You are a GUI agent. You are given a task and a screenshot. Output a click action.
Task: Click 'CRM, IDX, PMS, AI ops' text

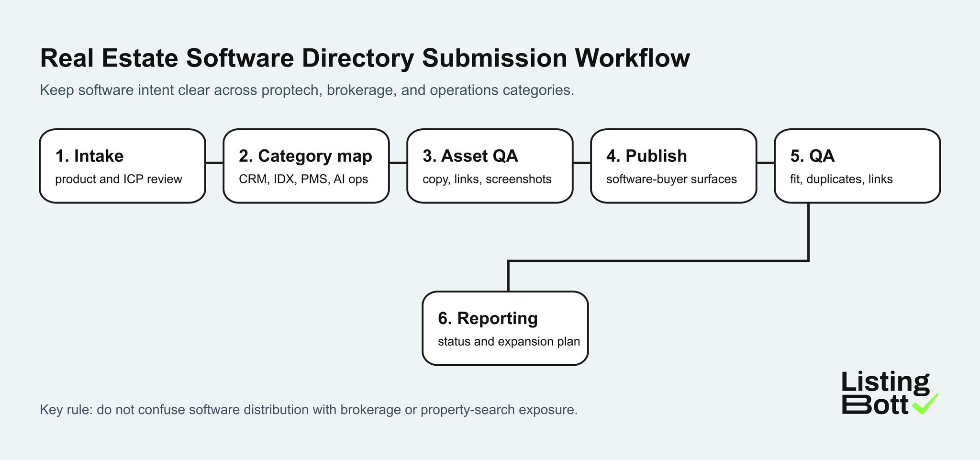pyautogui.click(x=303, y=179)
